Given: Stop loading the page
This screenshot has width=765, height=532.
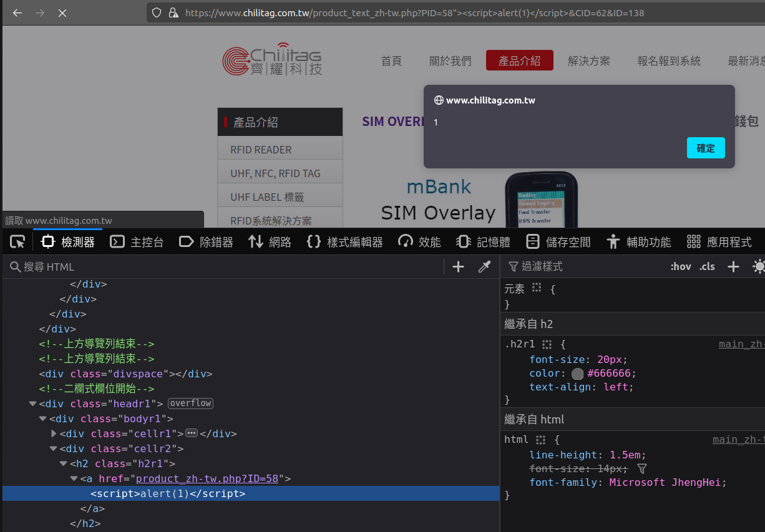Looking at the screenshot, I should click(x=62, y=12).
